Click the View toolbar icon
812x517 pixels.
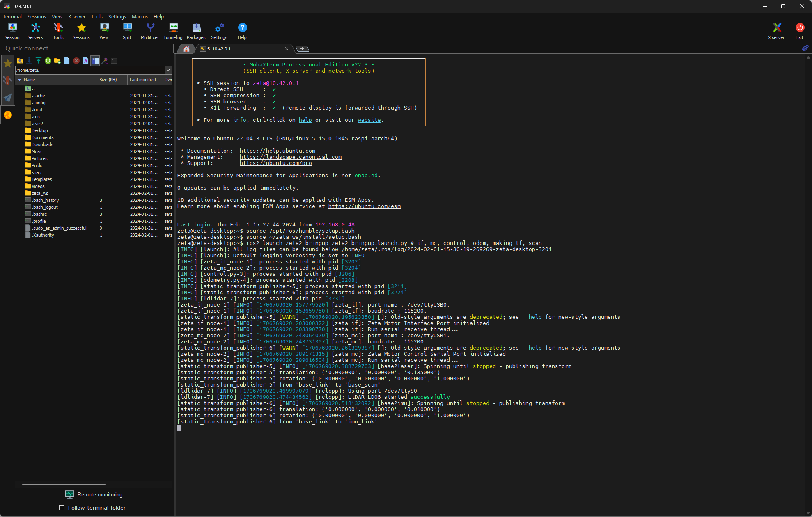(104, 31)
